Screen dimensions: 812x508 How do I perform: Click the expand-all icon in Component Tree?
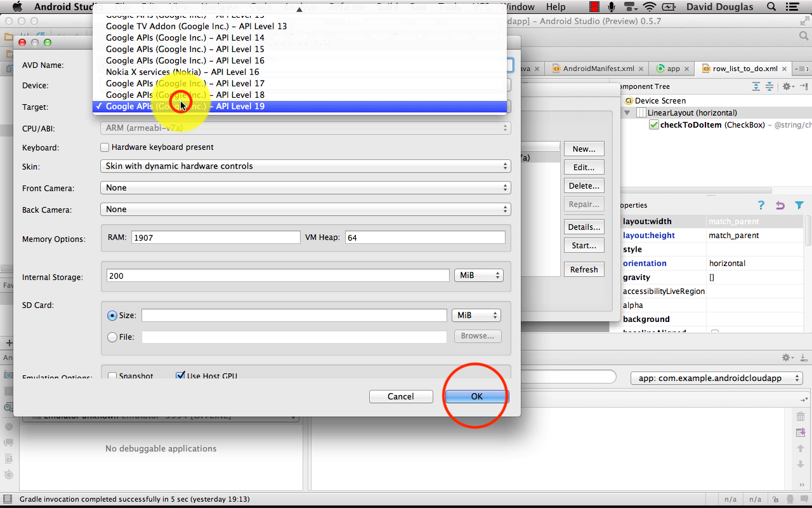coord(756,86)
